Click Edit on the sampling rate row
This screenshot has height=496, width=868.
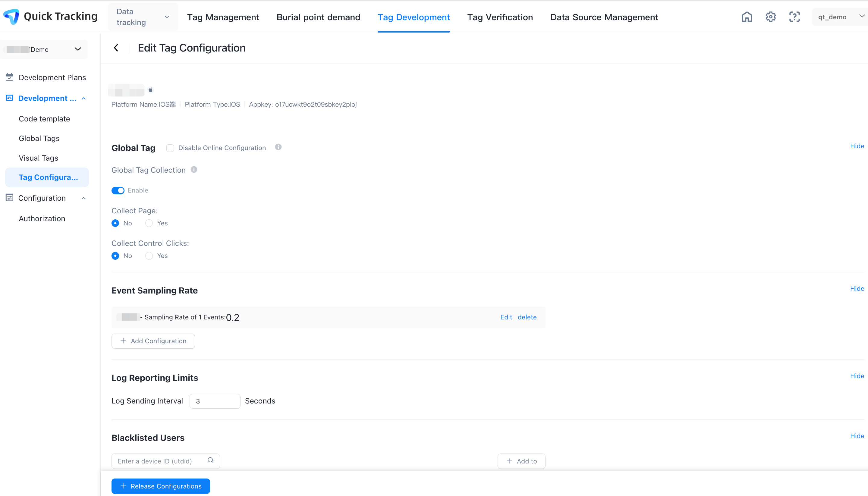pos(506,317)
